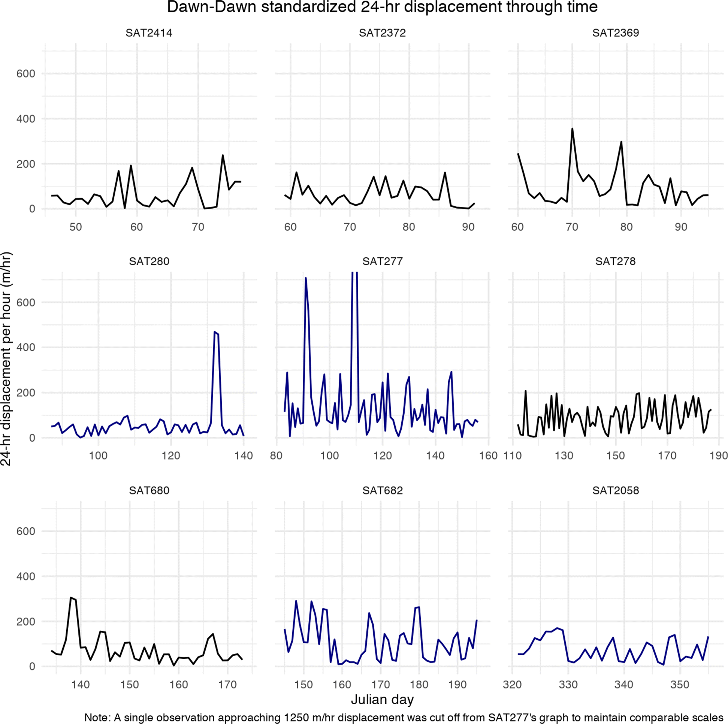Click x-axis tick '90' under SAT2369 panel
The height and width of the screenshot is (724, 728).
[681, 227]
